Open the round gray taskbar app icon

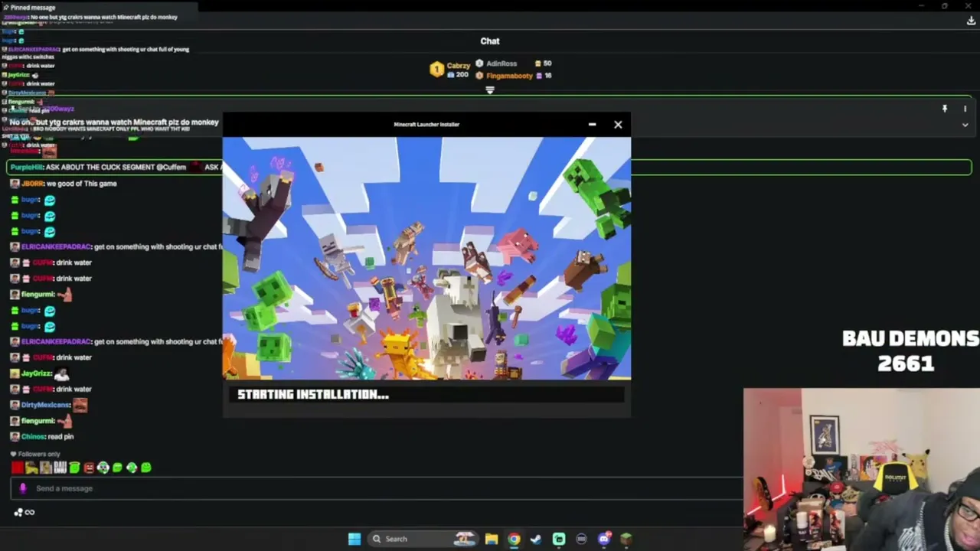pos(581,539)
